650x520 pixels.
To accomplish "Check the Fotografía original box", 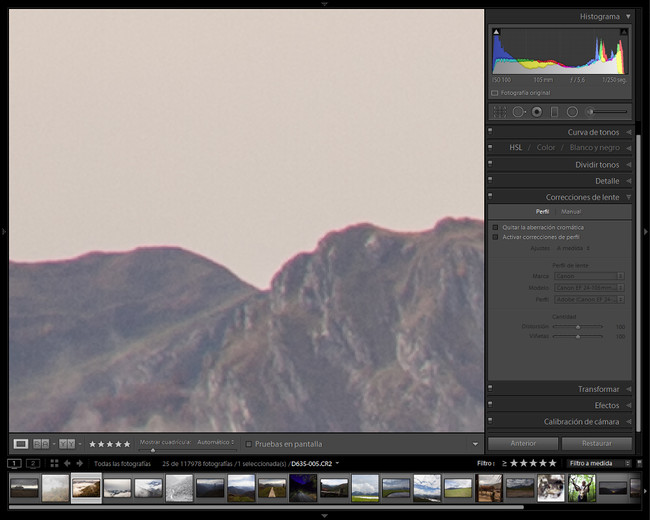I will click(x=495, y=93).
